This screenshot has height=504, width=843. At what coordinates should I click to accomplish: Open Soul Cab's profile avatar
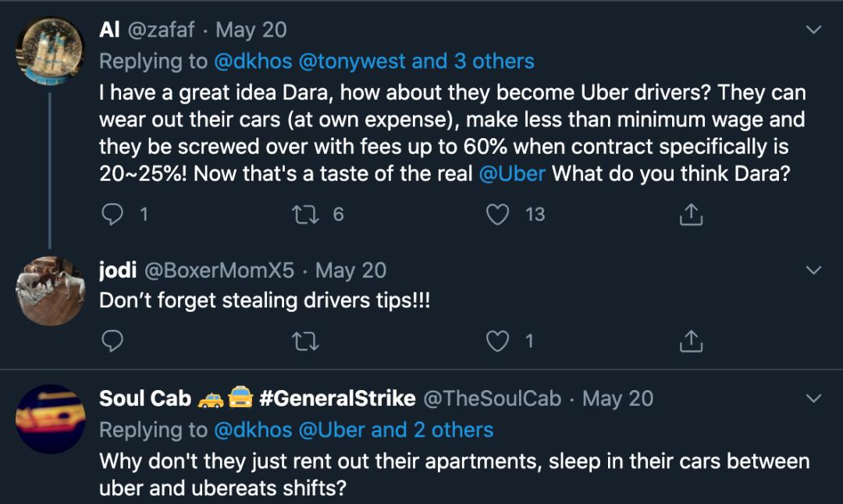point(51,419)
